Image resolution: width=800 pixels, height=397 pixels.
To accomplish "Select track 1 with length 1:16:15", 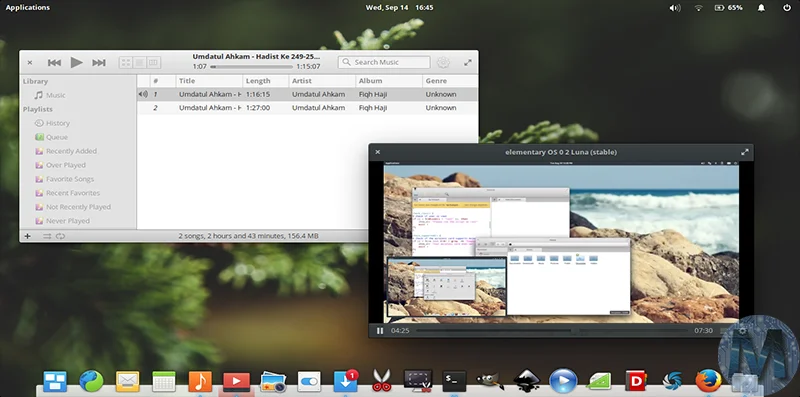I will coord(307,94).
